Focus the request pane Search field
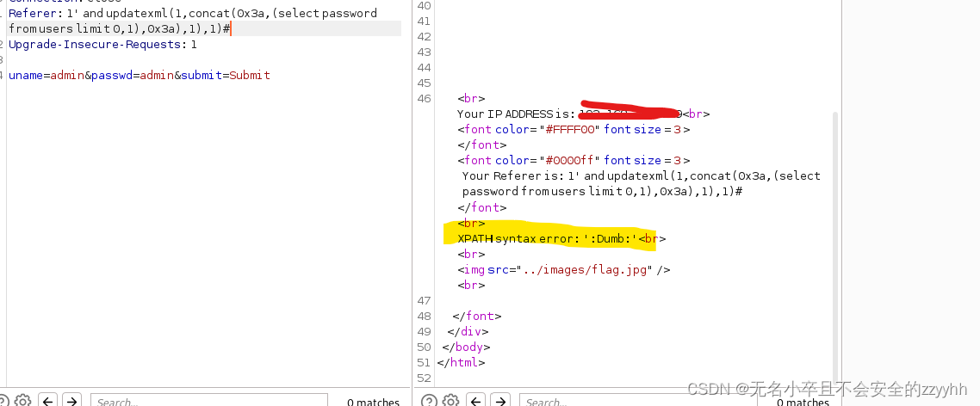 (208, 400)
